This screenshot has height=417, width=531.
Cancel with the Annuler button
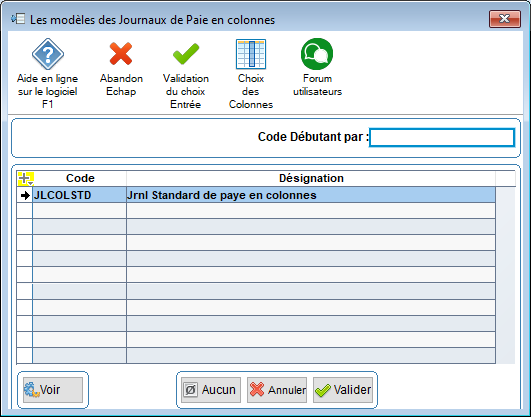click(x=277, y=390)
